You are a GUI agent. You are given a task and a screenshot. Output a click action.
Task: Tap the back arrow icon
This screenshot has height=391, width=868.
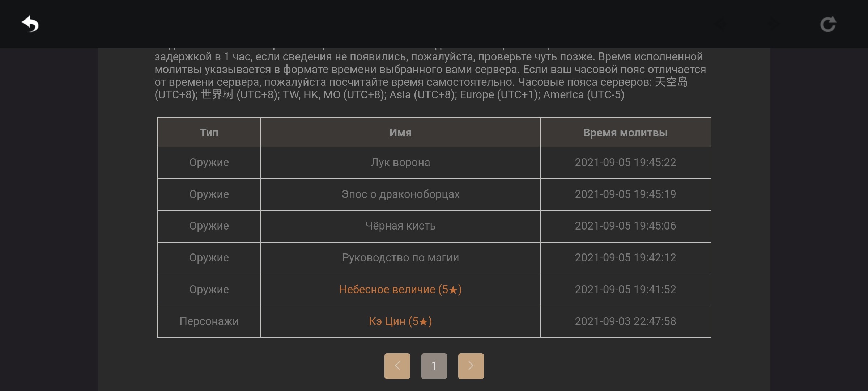pyautogui.click(x=30, y=24)
